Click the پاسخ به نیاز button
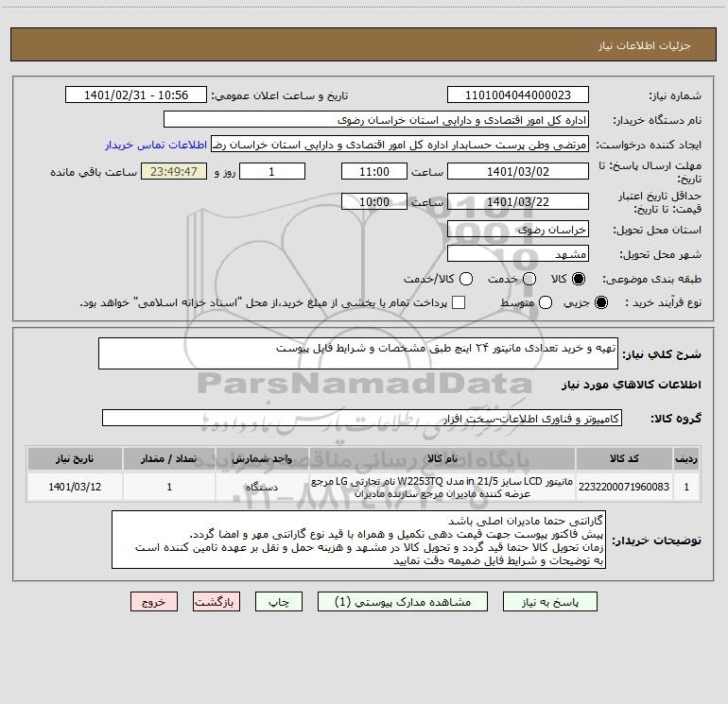Screen dimensions: 728x704 click(x=550, y=602)
